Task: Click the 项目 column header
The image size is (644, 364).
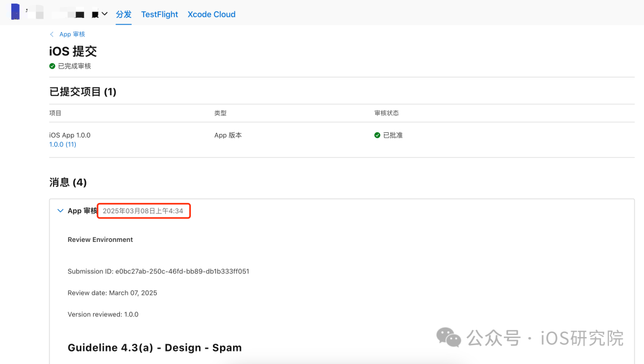Action: pos(55,113)
